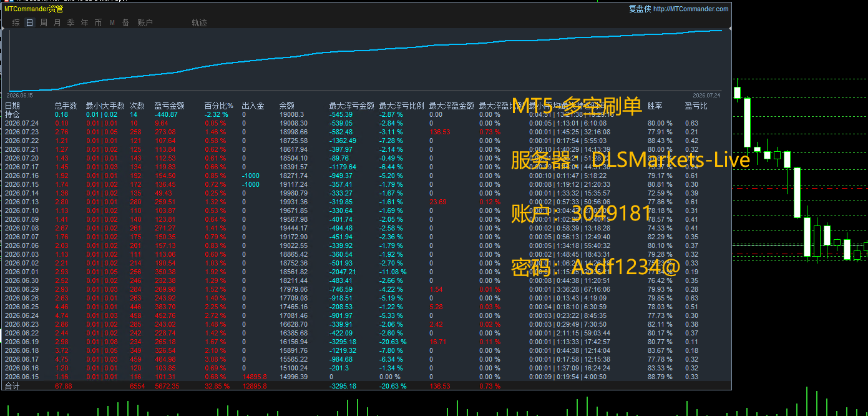Select the 2026.07.01 row date
The height and width of the screenshot is (416, 868).
click(x=22, y=272)
